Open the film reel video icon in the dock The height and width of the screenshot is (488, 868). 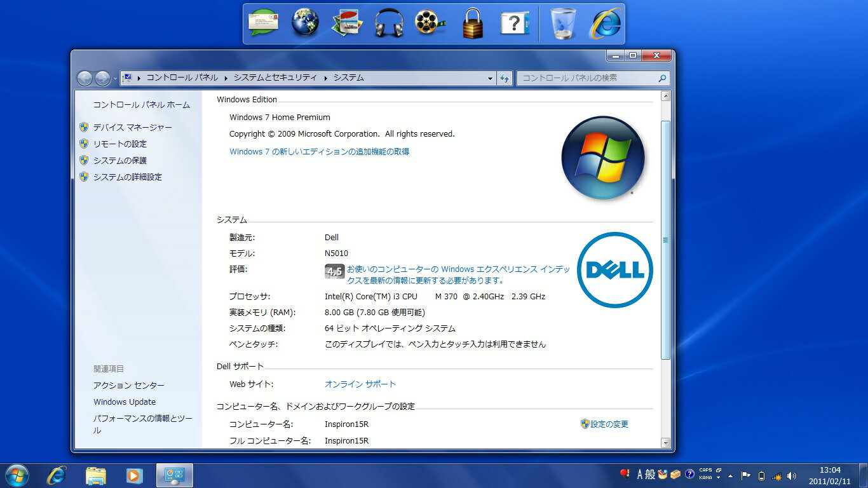coord(430,23)
